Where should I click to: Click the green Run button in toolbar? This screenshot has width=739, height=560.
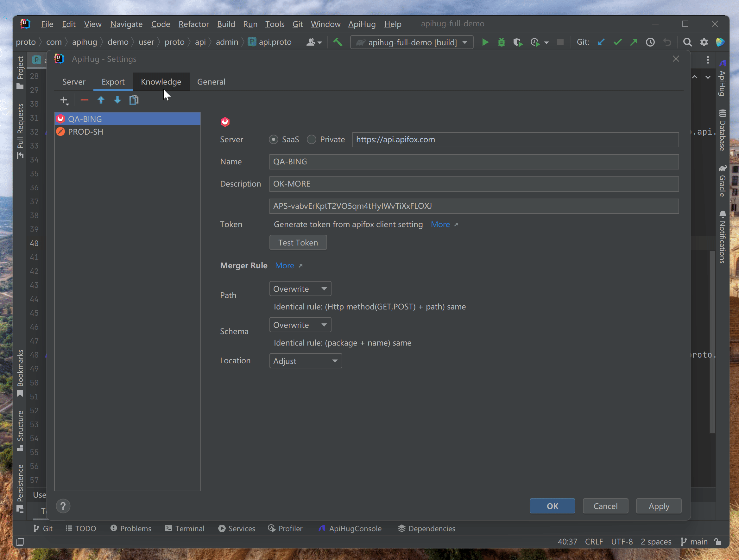(x=485, y=42)
